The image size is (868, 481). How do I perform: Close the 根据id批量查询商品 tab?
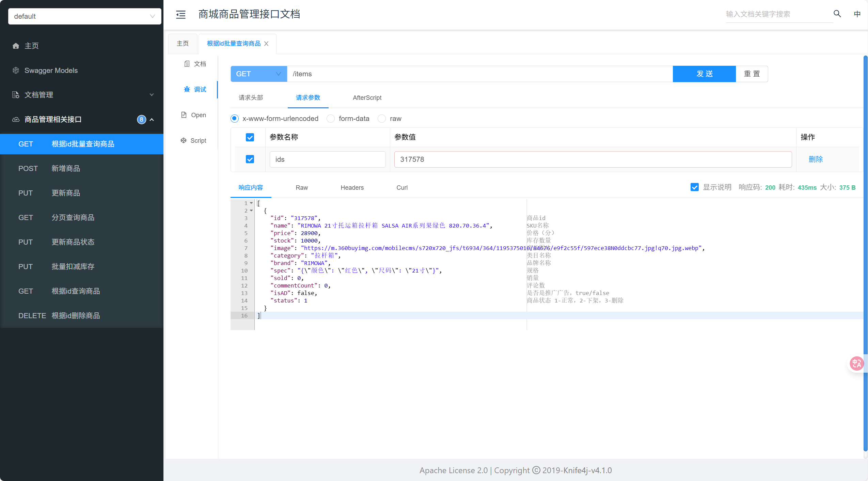[x=266, y=44]
